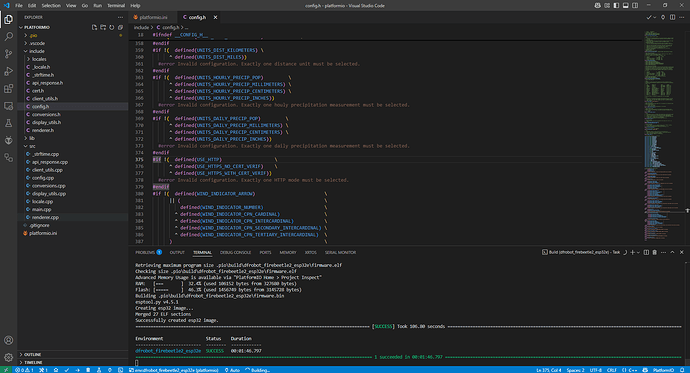Expand the lib folder
Image resolution: width=690 pixels, height=373 pixels.
(32, 138)
